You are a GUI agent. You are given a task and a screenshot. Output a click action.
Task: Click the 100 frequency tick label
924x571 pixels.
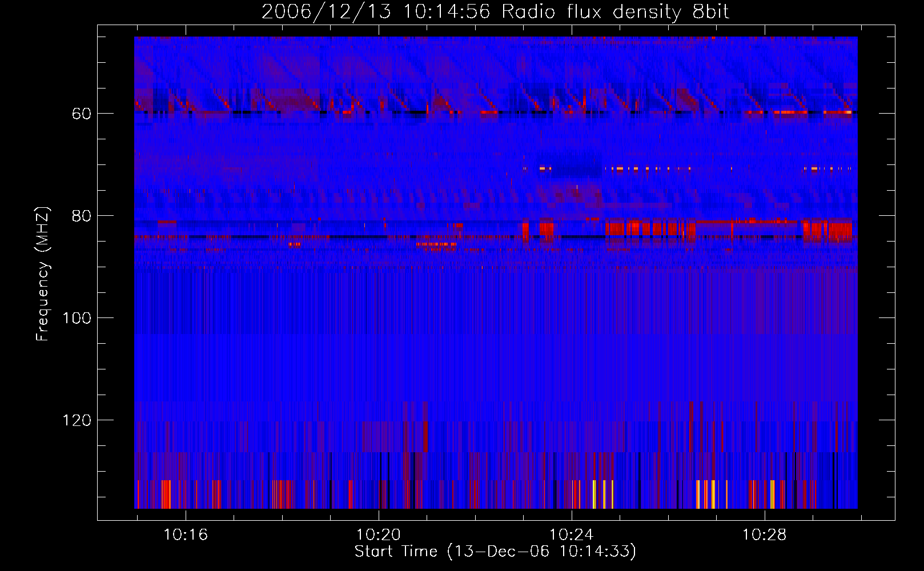coord(77,318)
